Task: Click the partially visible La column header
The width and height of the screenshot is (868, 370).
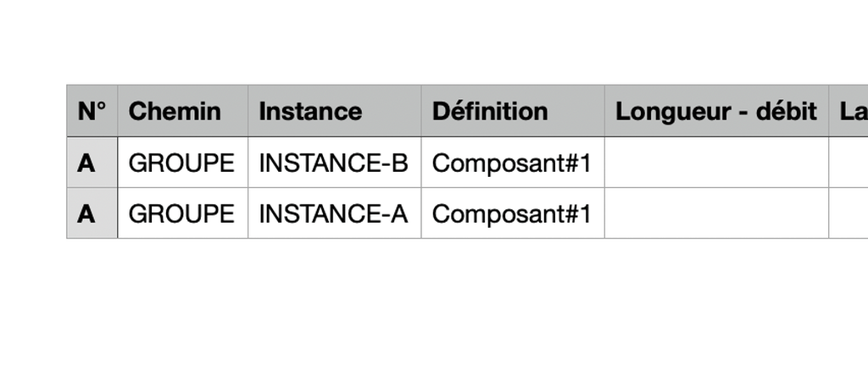Action: (849, 111)
